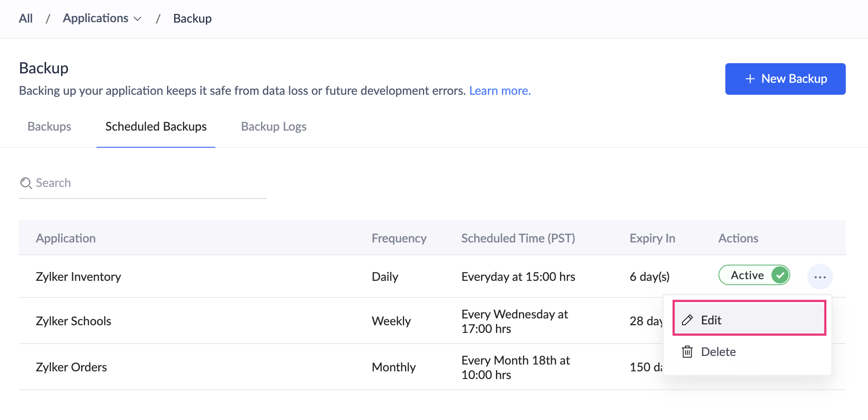Viewport: 868px width, 420px height.
Task: Open the three-dot actions menu for Zylker Inventory
Action: [x=820, y=277]
